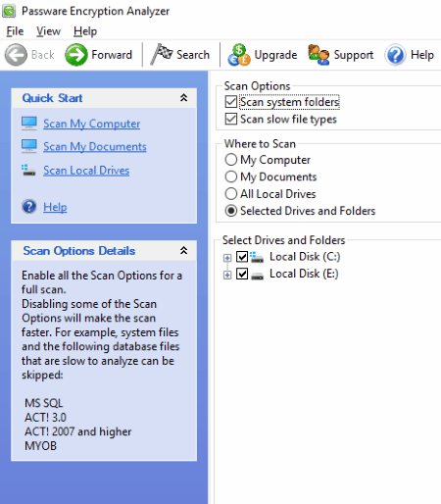Image resolution: width=441 pixels, height=504 pixels.
Task: Click monitor icon beside Scan My Documents
Action: 29,146
